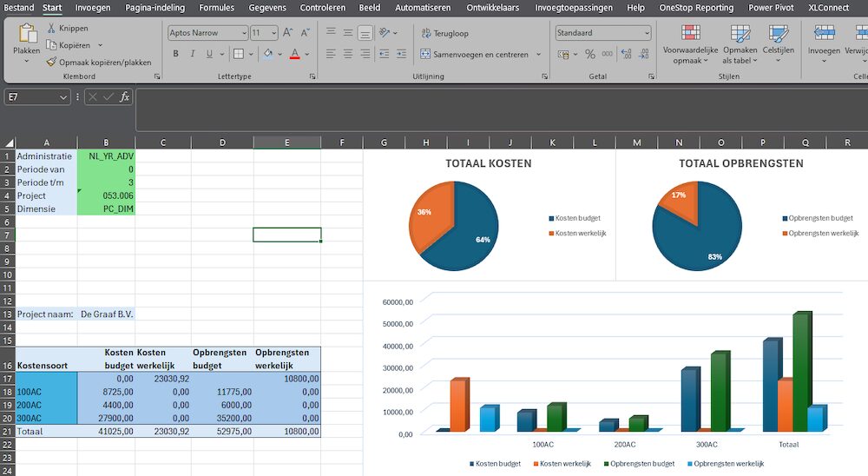Open Lettertype dialog launcher
Image resolution: width=868 pixels, height=476 pixels.
click(x=312, y=76)
